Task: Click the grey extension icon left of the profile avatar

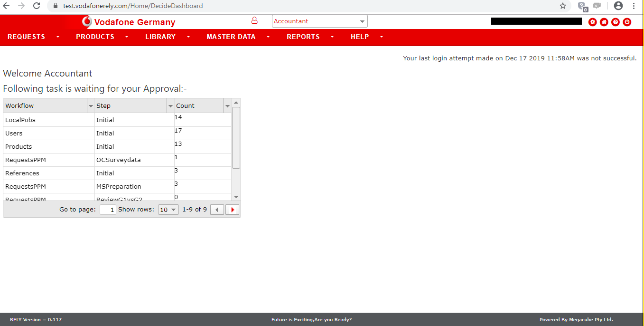Action: coord(597,6)
